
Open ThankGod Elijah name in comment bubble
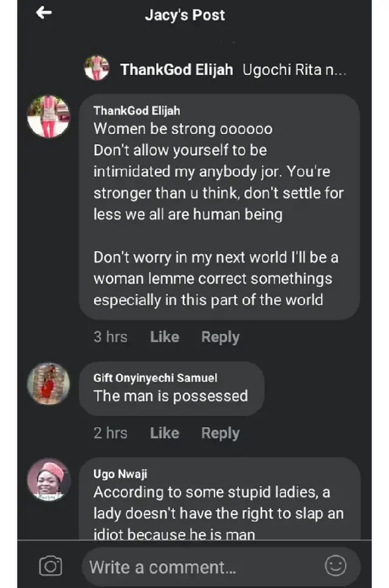pos(137,111)
